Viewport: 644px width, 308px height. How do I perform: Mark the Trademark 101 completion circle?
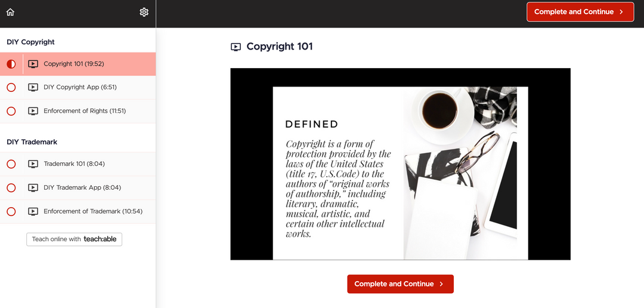tap(11, 164)
